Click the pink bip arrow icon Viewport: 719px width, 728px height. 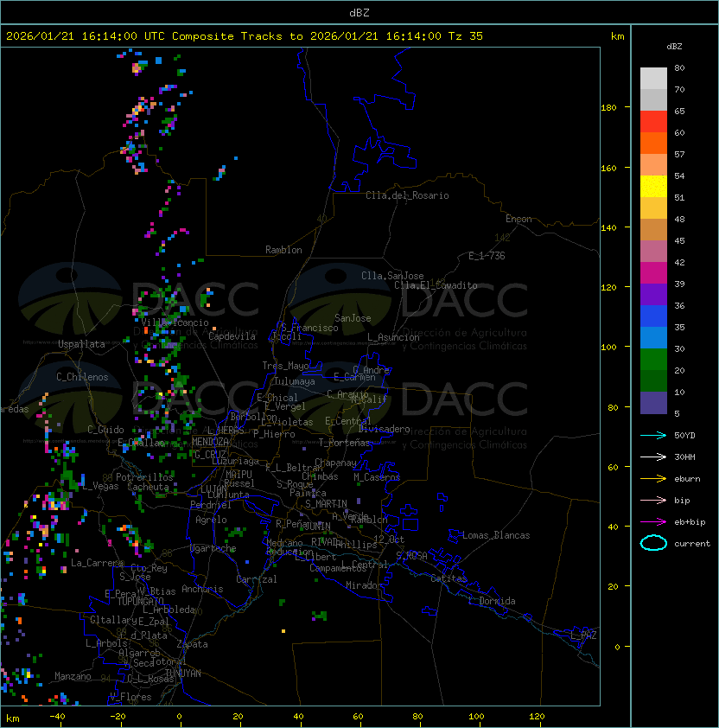pos(653,500)
